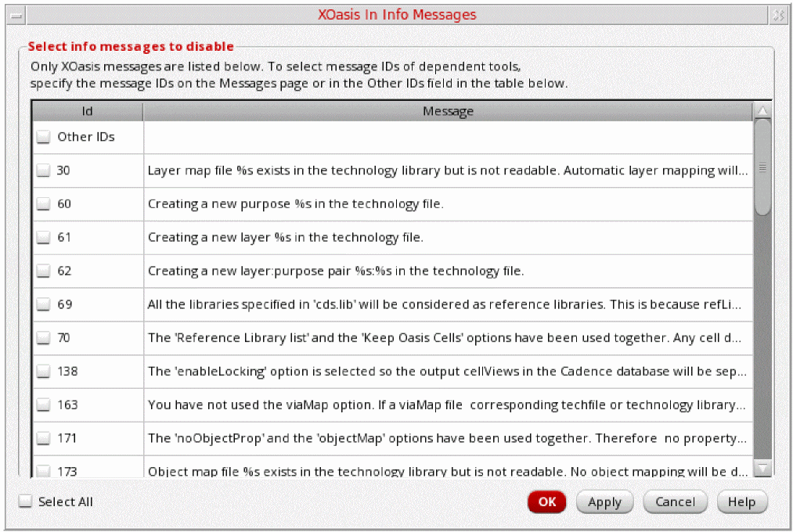Toggle checkbox for message ID 62
Viewport: 793px width, 532px height.
tap(44, 271)
